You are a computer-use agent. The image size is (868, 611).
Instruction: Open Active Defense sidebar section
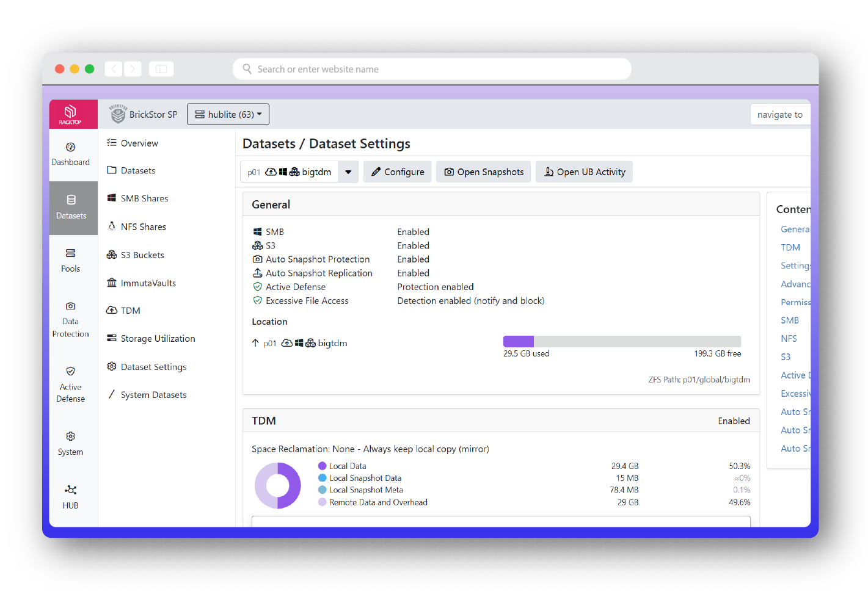71,385
